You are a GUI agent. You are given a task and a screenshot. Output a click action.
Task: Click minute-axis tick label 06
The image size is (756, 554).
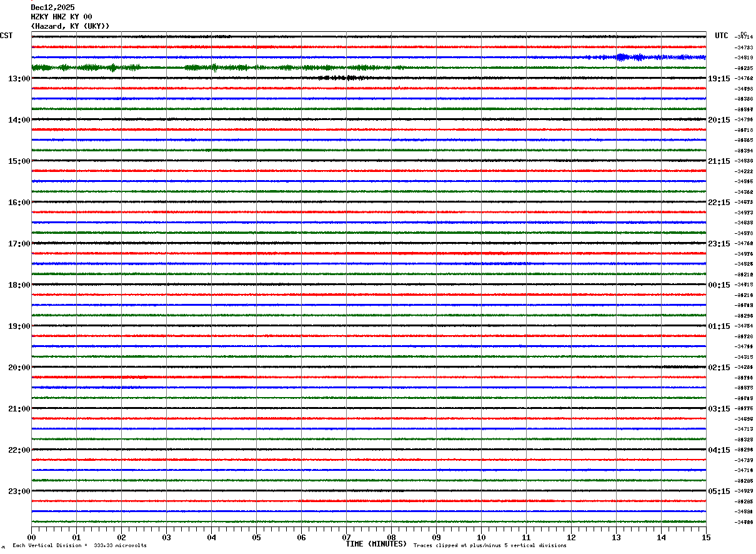tap(301, 537)
